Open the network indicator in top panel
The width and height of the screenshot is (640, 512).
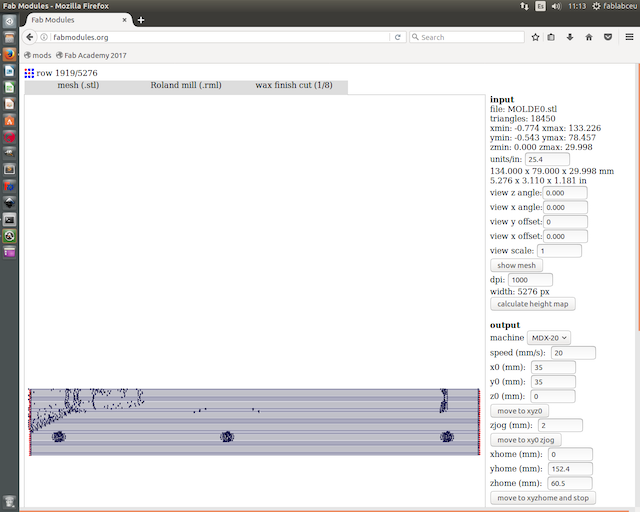[524, 6]
